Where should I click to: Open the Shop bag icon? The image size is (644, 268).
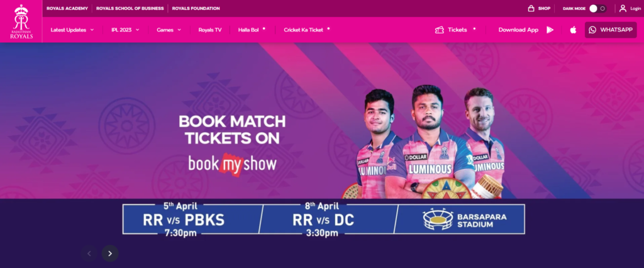tap(531, 8)
